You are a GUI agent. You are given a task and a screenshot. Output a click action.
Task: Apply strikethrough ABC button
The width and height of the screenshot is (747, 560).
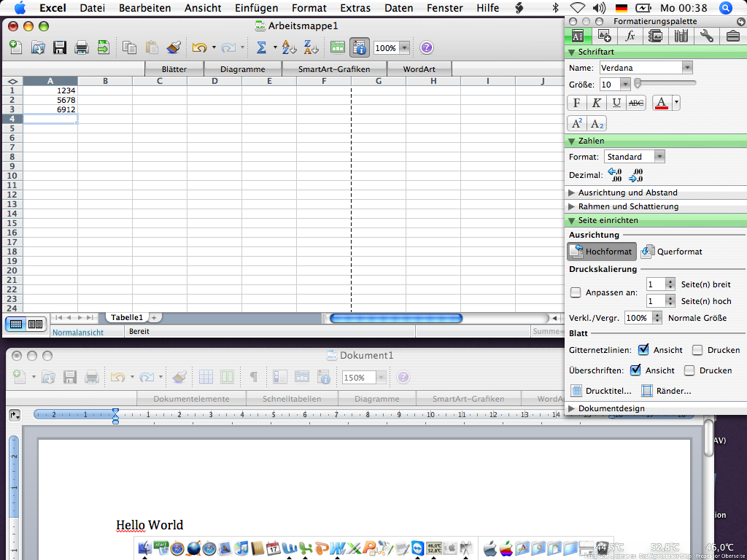pos(636,103)
